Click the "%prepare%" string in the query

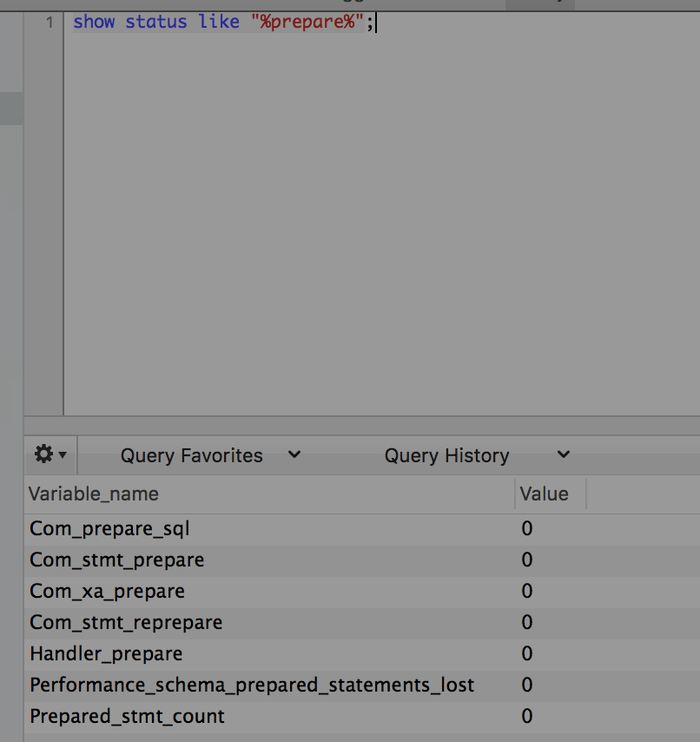[x=307, y=22]
